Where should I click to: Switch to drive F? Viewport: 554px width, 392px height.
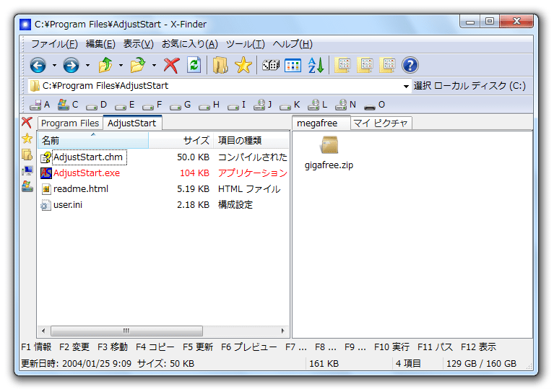click(x=152, y=105)
